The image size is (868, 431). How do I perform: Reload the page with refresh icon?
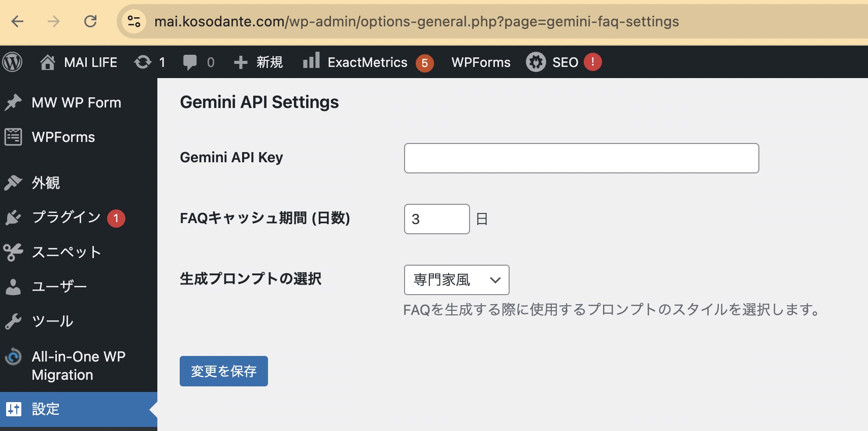point(90,21)
